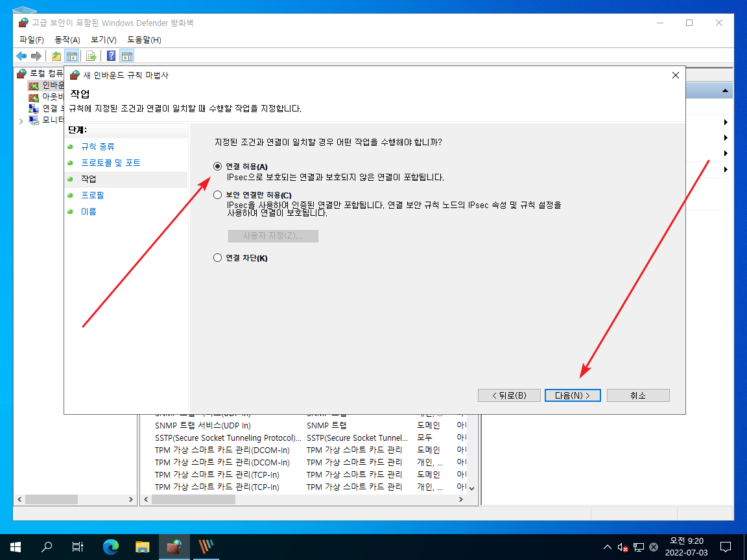
Task: Expand the fourth action pane submenu arrow
Action: (726, 170)
